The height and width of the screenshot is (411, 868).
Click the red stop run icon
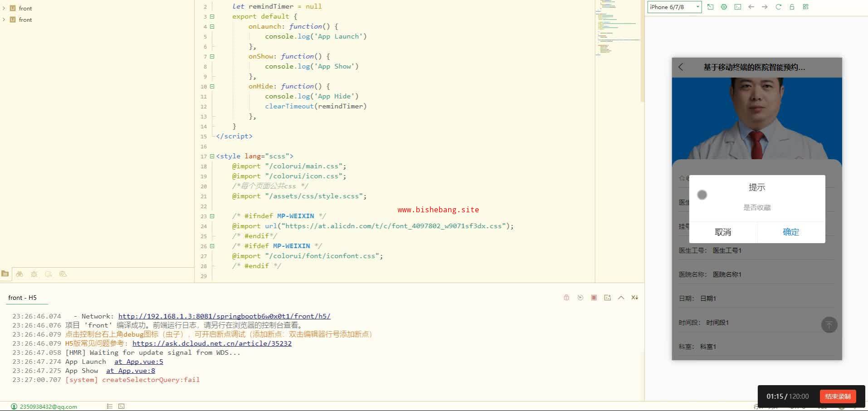tap(594, 298)
